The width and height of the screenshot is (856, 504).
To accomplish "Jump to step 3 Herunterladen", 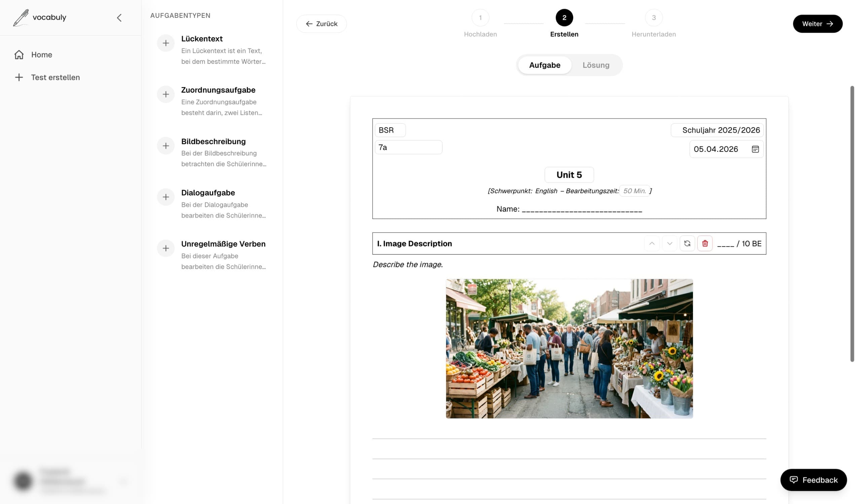I will point(653,18).
